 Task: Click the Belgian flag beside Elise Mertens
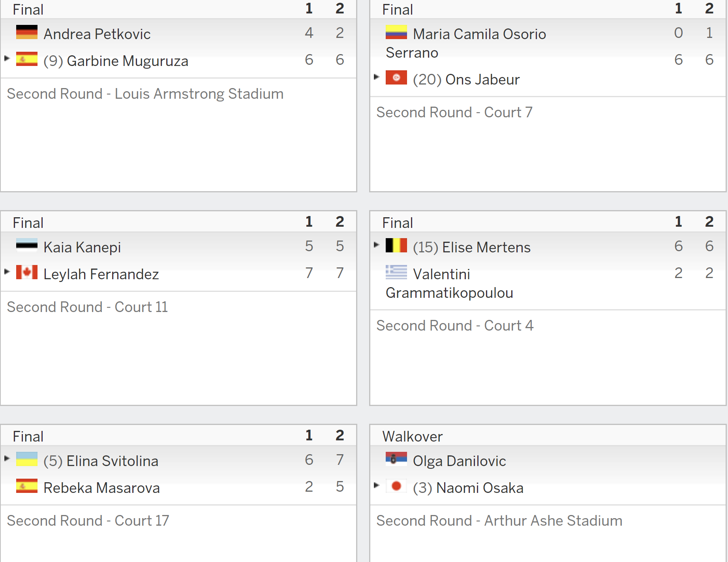coord(396,245)
